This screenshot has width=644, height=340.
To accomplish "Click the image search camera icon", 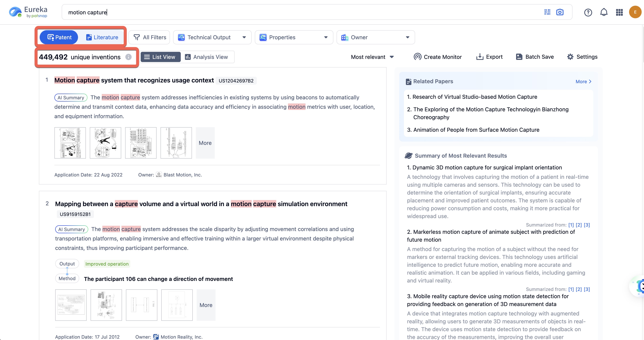I will click(x=560, y=12).
